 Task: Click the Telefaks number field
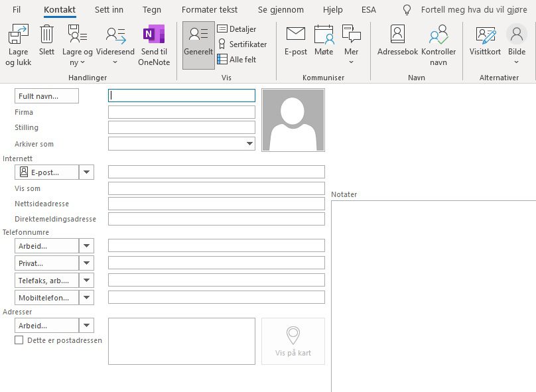(216, 280)
